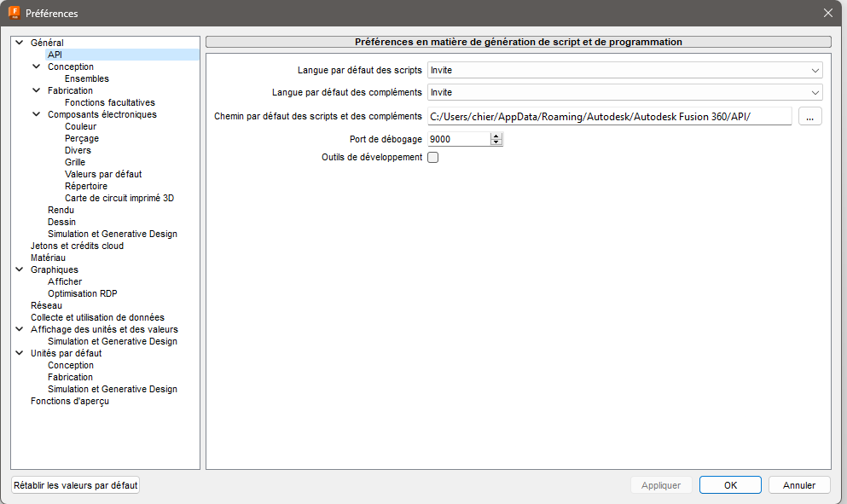Collapse the Fabrication node under Général
847x504 pixels.
36,90
